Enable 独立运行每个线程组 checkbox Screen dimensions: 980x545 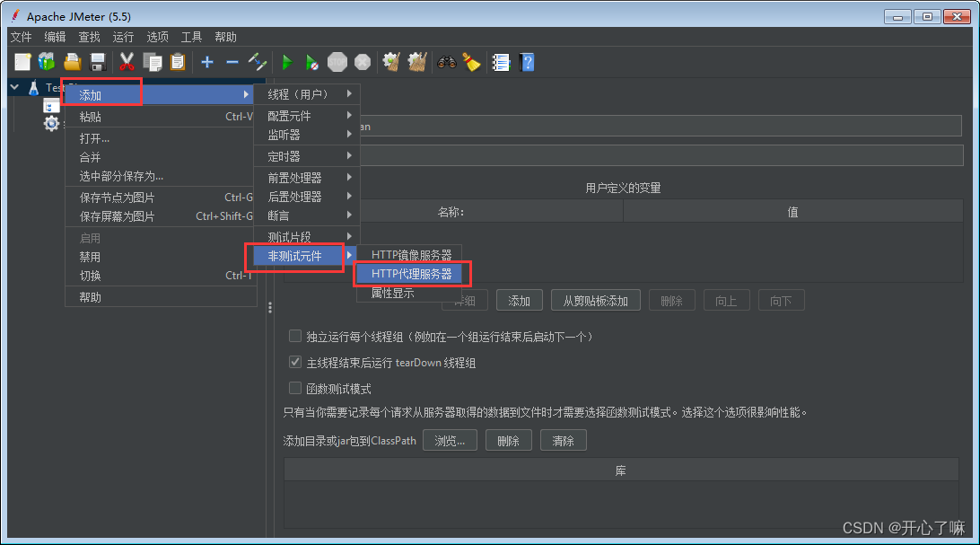point(295,336)
